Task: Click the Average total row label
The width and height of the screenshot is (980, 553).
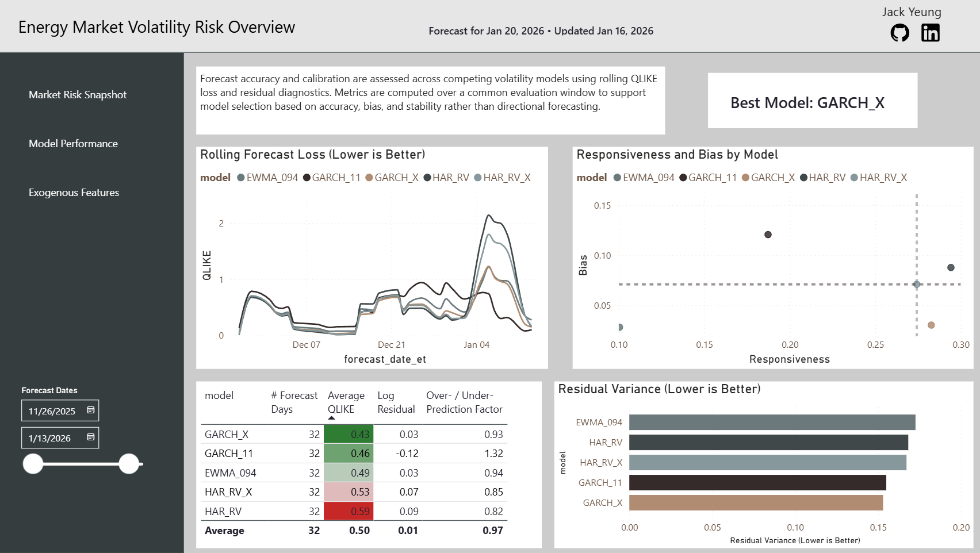Action: (224, 531)
